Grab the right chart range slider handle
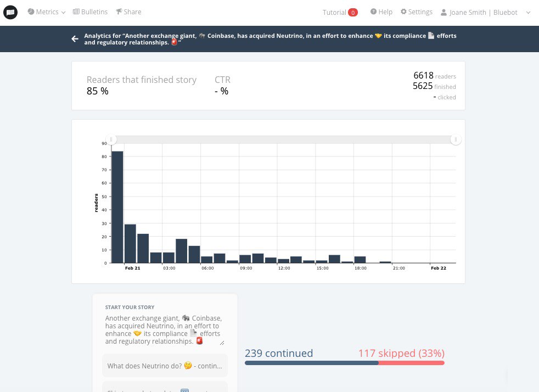The width and height of the screenshot is (539, 392). [x=456, y=139]
